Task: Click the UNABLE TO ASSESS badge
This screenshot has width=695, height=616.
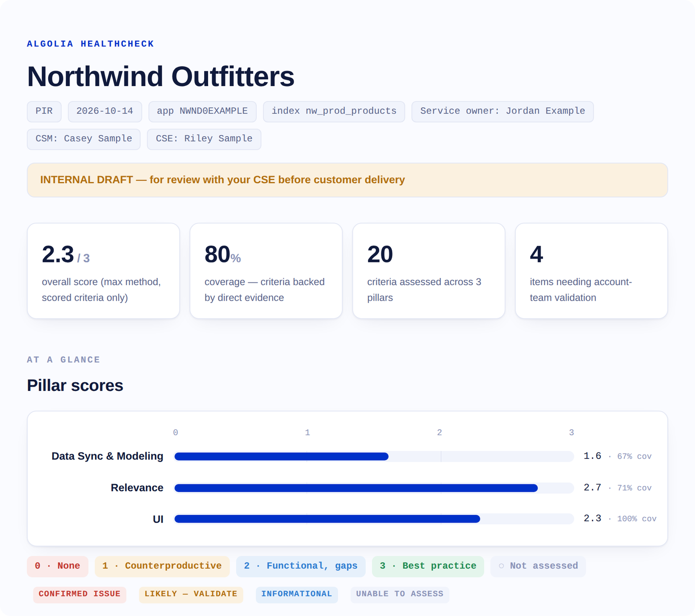Action: click(x=400, y=594)
